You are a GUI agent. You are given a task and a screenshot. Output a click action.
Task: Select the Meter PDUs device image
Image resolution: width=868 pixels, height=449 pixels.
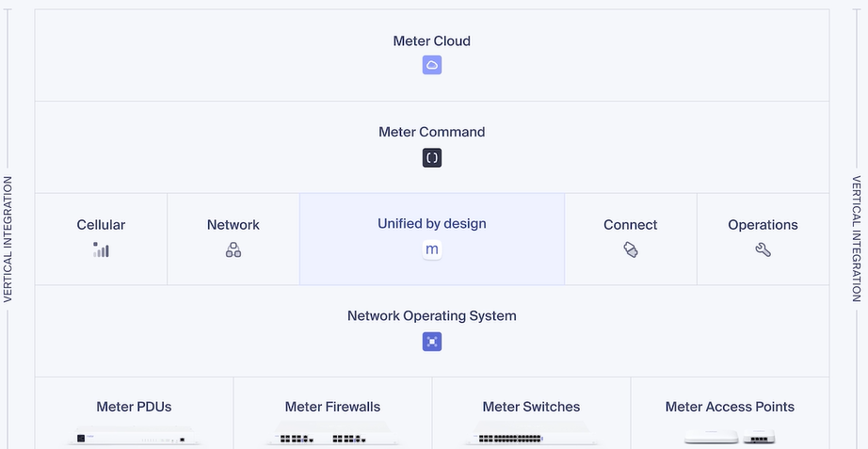tap(134, 436)
